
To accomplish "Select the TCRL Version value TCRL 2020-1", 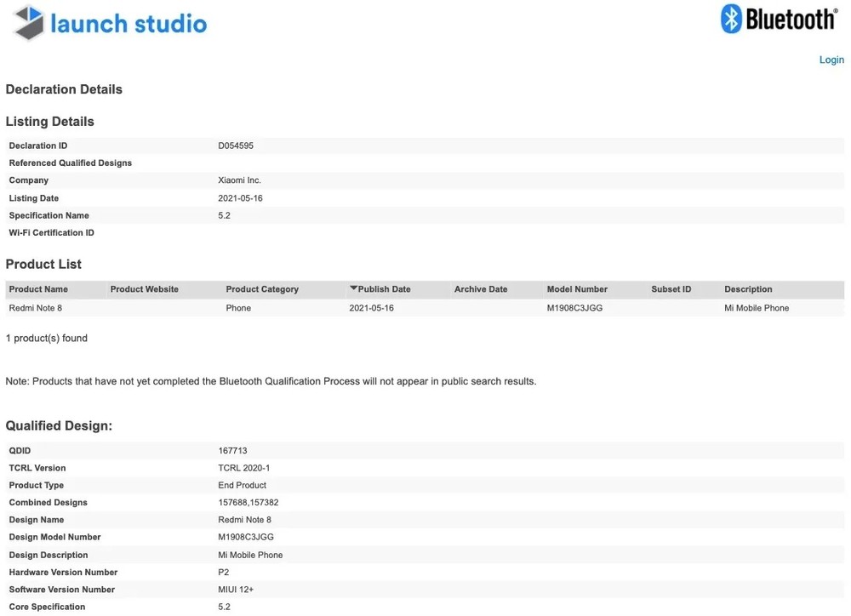I will tap(244, 468).
